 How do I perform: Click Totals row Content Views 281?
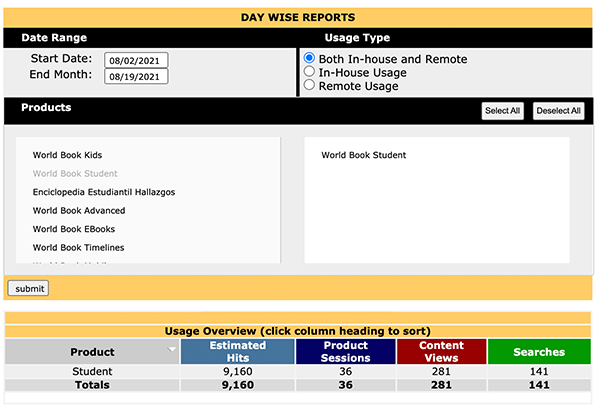tap(441, 385)
